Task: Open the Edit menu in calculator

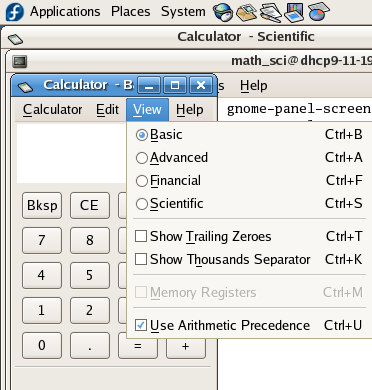Action: pyautogui.click(x=107, y=110)
